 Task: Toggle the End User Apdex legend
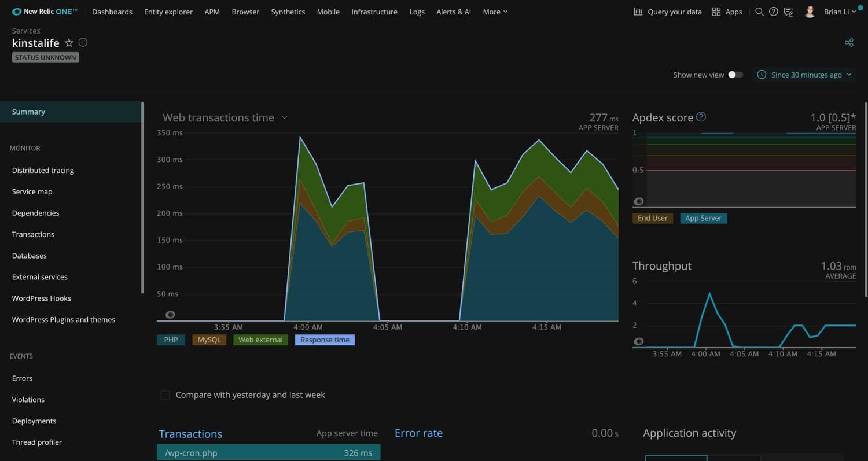coord(653,218)
